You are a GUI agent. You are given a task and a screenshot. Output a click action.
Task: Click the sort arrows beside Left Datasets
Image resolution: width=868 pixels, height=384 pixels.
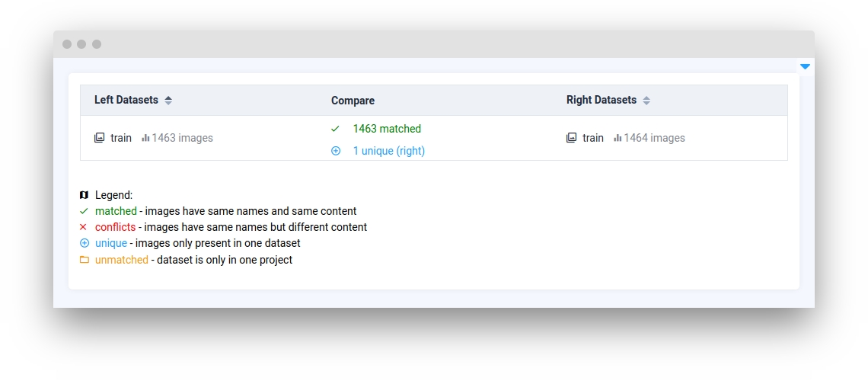(168, 101)
